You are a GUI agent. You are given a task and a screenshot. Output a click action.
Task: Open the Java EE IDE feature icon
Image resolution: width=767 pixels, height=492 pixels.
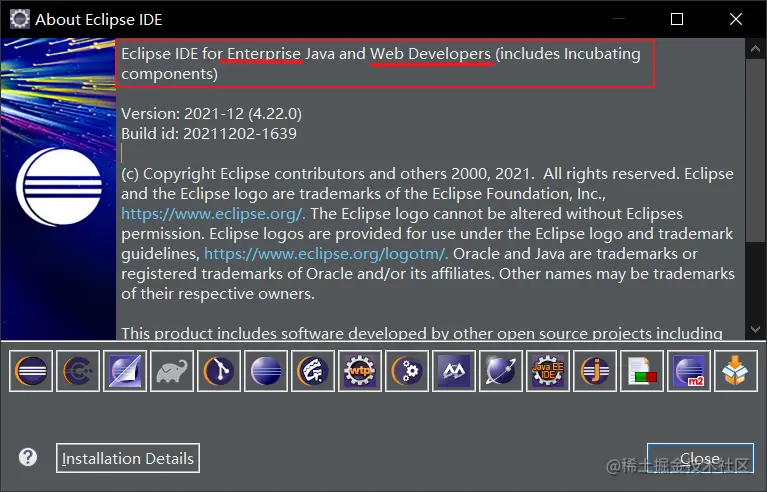click(548, 371)
